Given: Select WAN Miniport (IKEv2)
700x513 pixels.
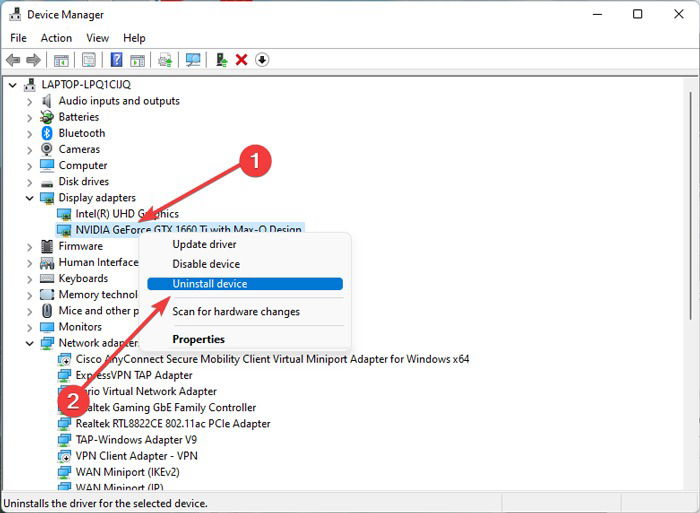Looking at the screenshot, I should point(127,472).
